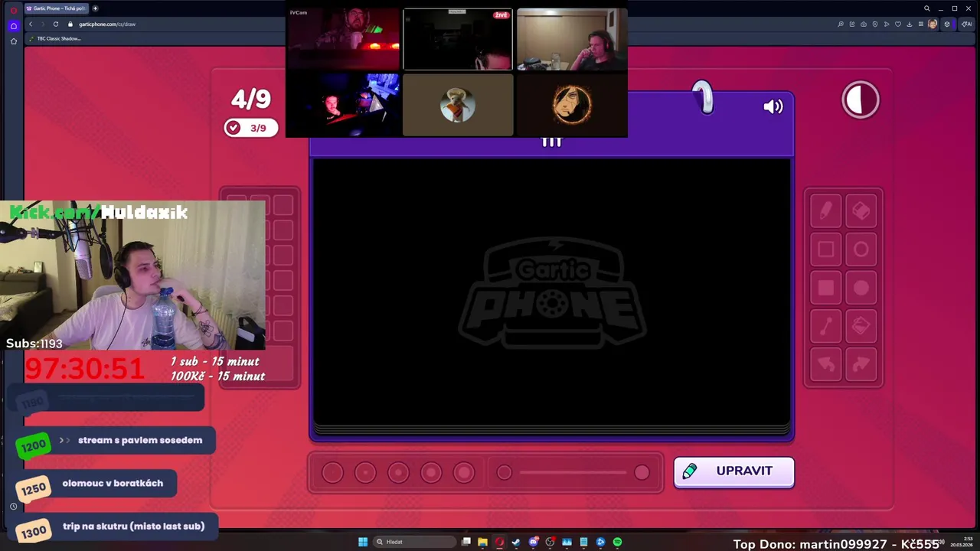Open the Windows Start menu

tap(363, 542)
